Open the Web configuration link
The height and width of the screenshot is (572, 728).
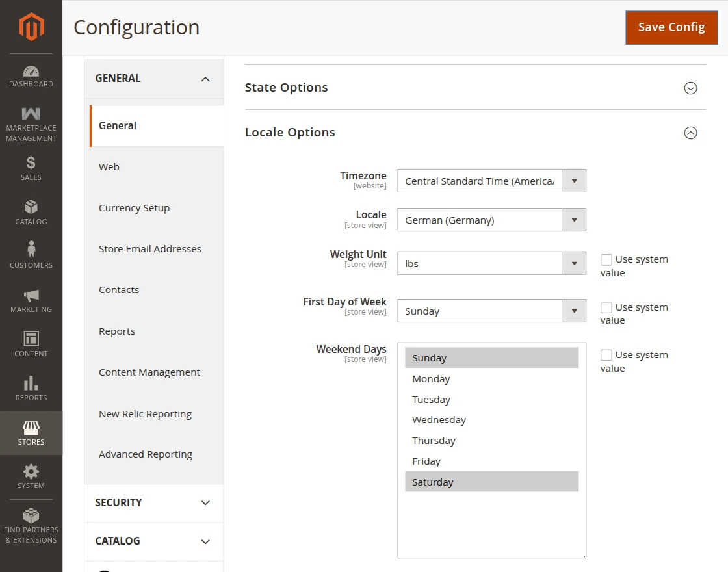[109, 167]
